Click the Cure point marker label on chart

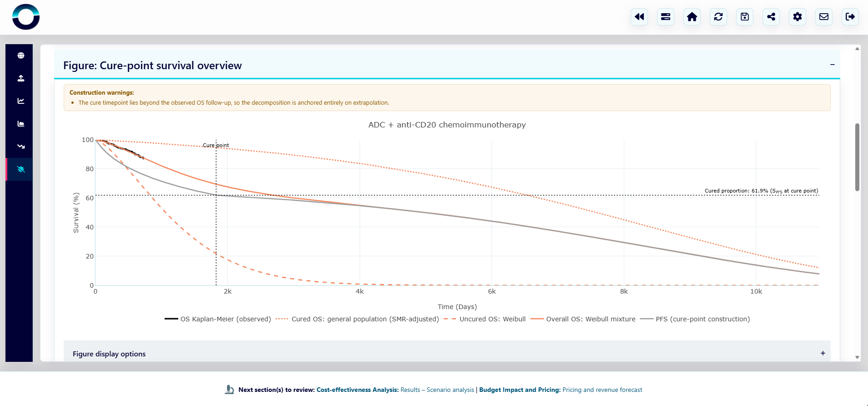(x=216, y=146)
